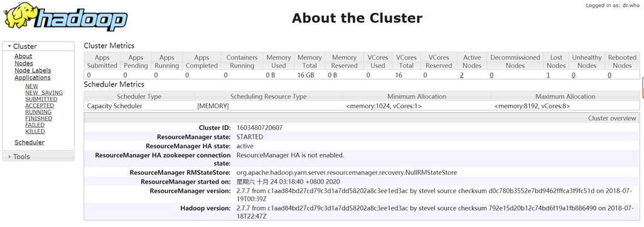This screenshot has width=644, height=227.
Task: Click the Lost Nodes count 1
Action: point(548,75)
